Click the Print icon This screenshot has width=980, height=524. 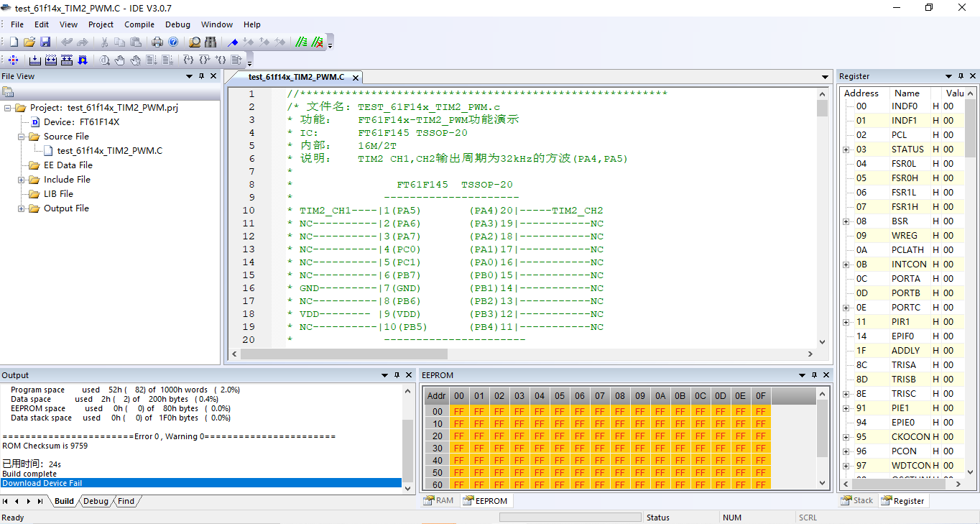tap(157, 42)
